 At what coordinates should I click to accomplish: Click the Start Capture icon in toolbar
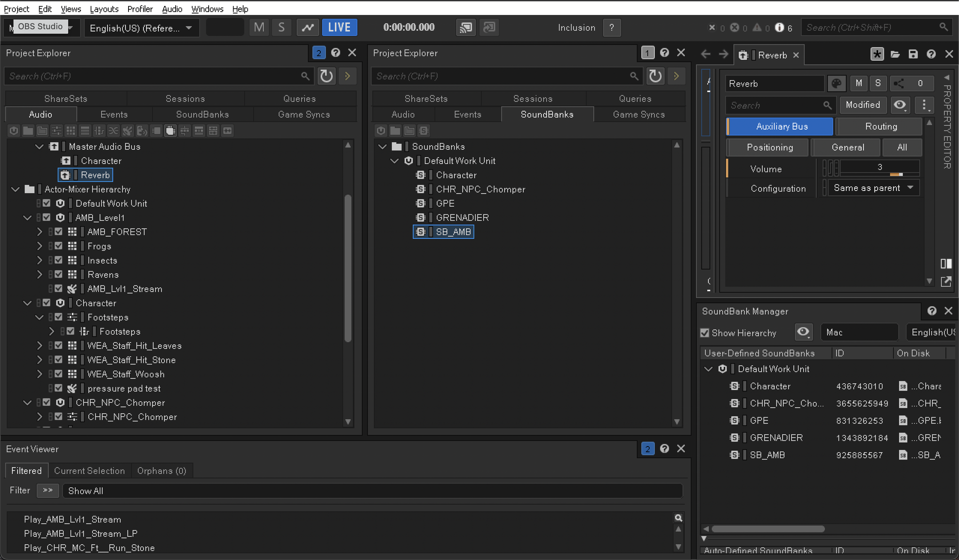tap(308, 27)
